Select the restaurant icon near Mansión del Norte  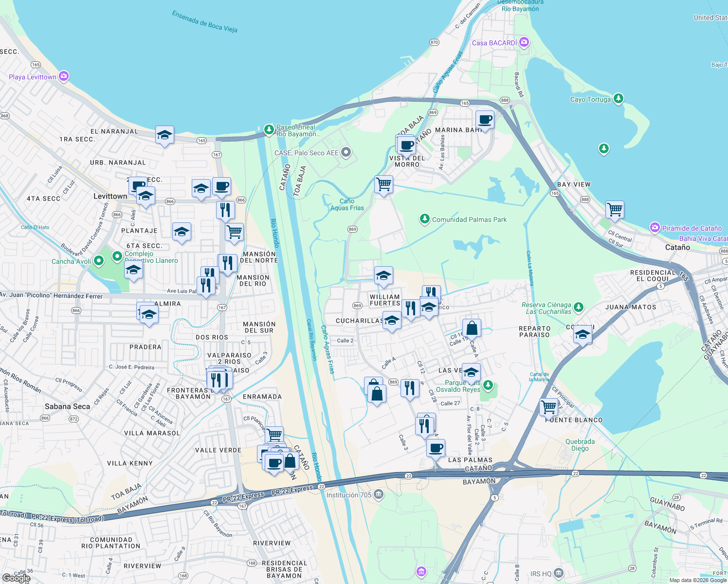(228, 263)
